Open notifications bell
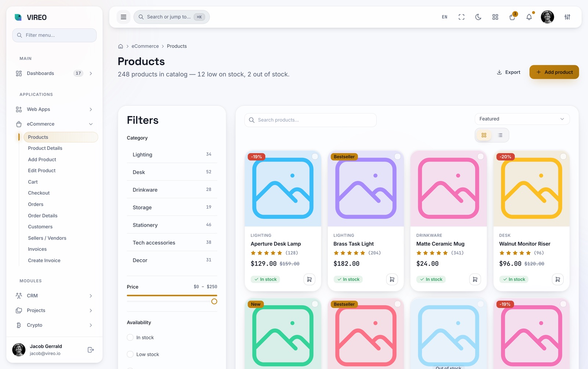Image resolution: width=588 pixels, height=369 pixels. 529,17
